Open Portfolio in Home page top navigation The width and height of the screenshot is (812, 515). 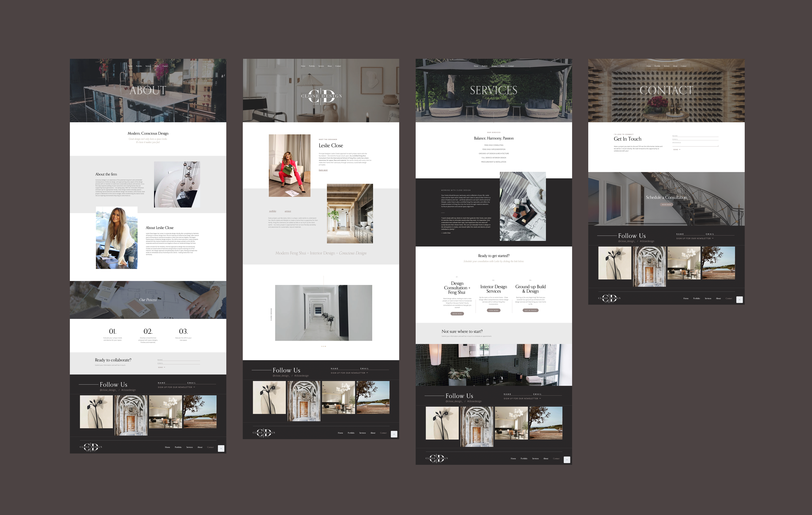312,66
